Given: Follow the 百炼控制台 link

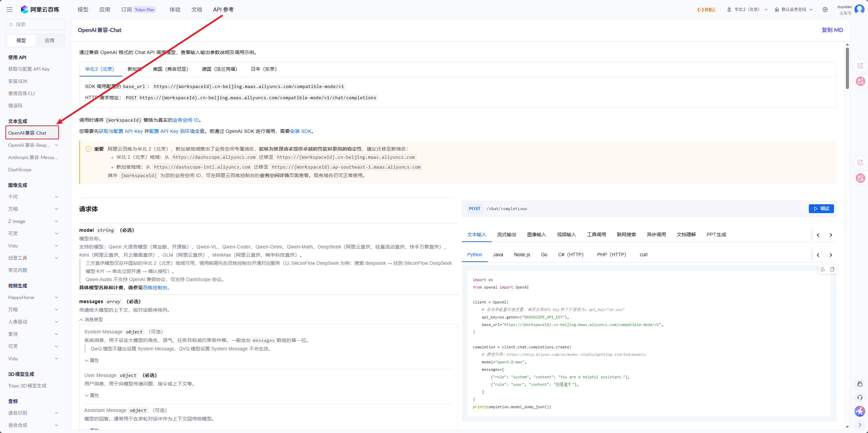Looking at the screenshot, I should click(155, 288).
